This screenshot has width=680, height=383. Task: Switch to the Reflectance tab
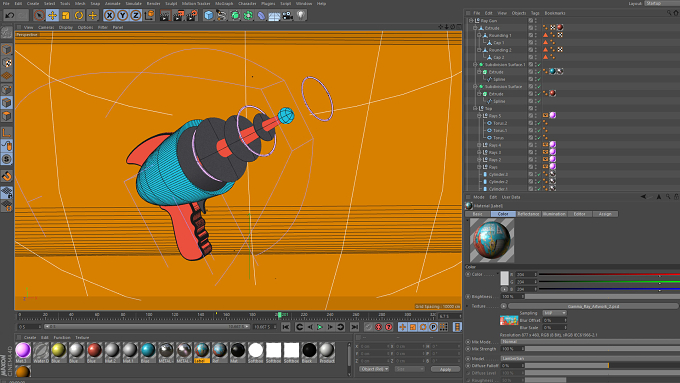(528, 214)
